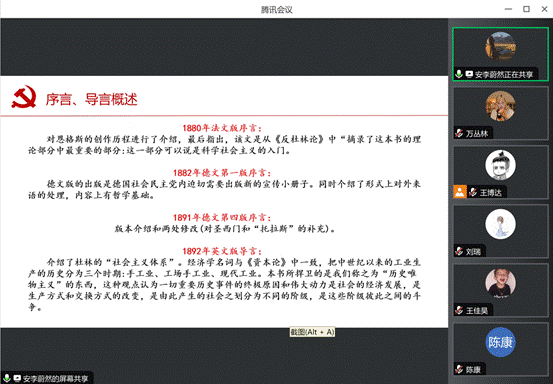Select 王博达's cartoon avatar

point(500,165)
